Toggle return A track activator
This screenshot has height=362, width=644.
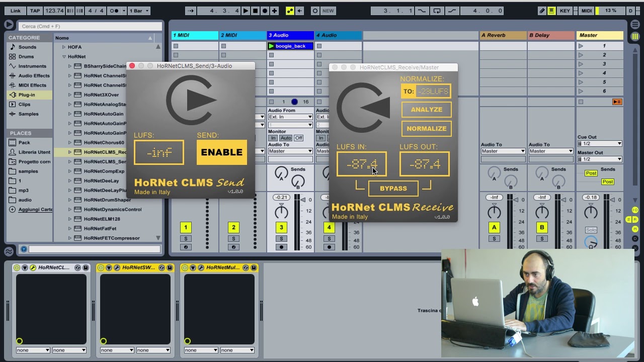coord(494,227)
